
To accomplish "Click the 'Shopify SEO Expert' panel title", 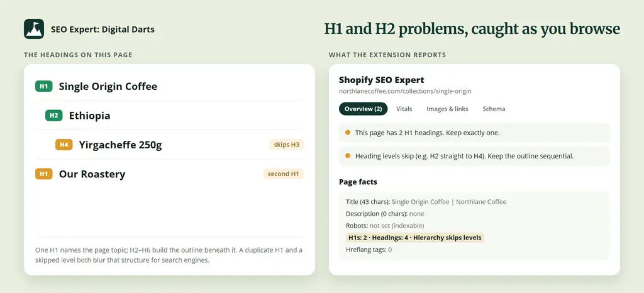I will pos(382,80).
